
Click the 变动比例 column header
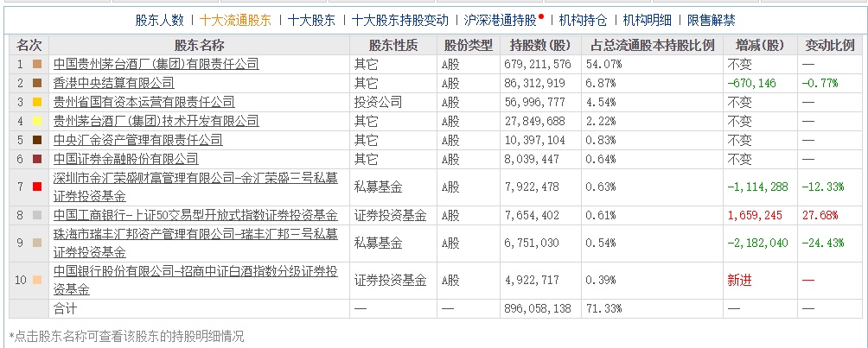[830, 46]
